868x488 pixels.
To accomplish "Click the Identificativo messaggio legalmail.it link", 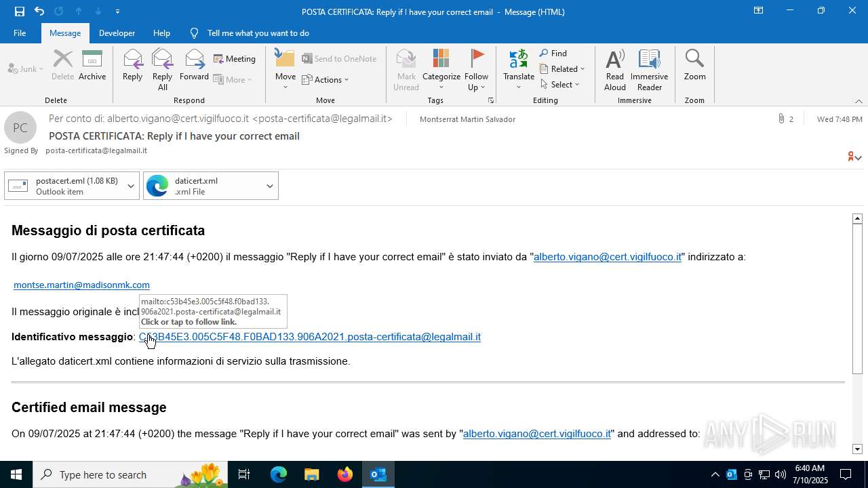I will point(310,337).
